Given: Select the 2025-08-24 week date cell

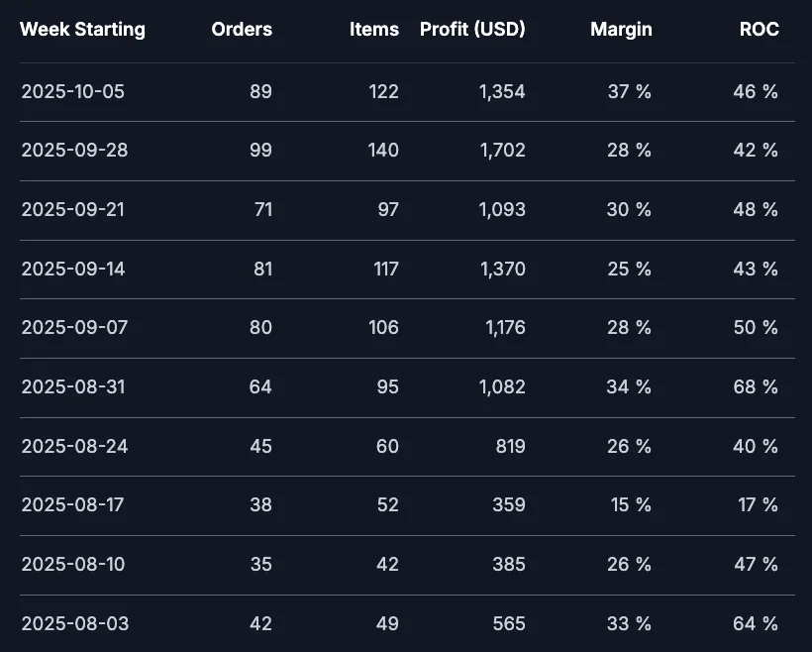Looking at the screenshot, I should click(73, 447).
